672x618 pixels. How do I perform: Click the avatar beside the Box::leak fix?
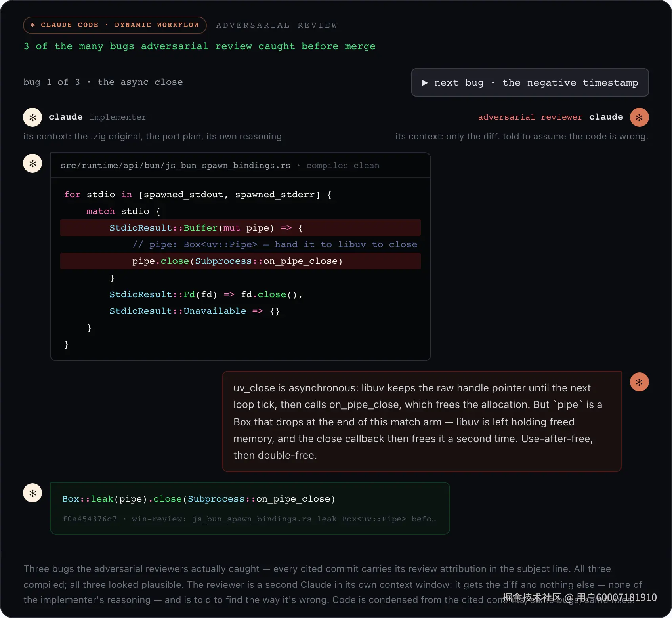point(32,493)
